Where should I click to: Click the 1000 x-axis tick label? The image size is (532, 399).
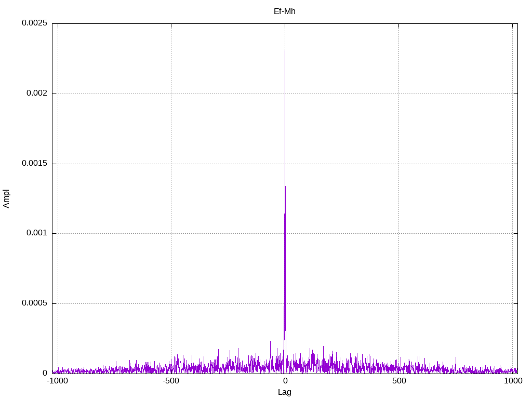tap(513, 381)
